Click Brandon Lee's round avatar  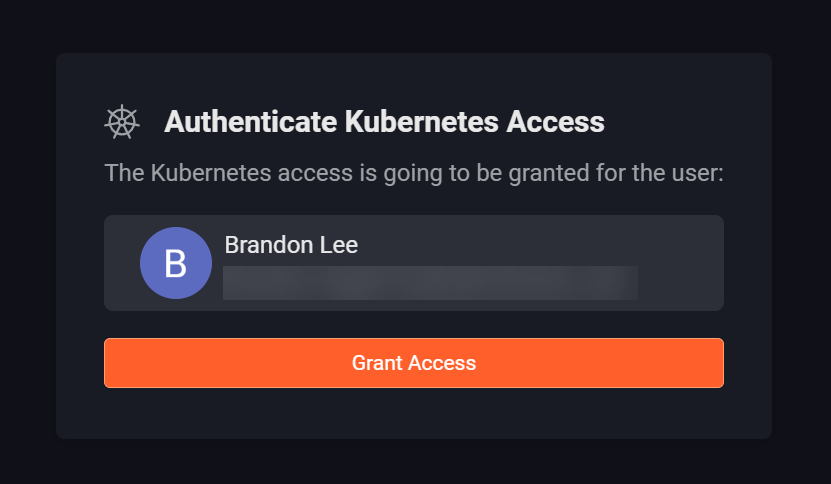176,263
